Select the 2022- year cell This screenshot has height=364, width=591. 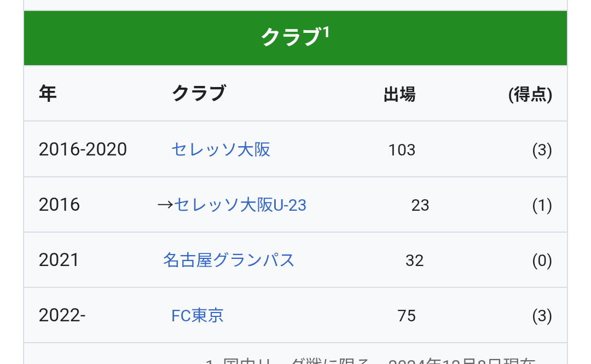click(62, 315)
